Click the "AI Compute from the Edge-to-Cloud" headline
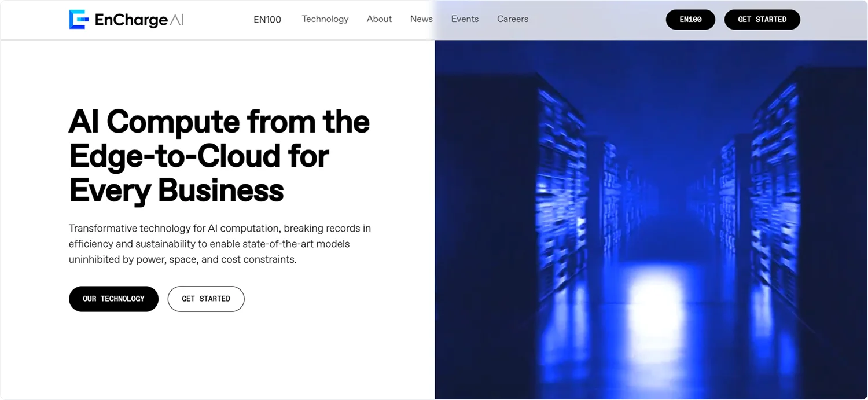The width and height of the screenshot is (868, 400). pyautogui.click(x=219, y=156)
